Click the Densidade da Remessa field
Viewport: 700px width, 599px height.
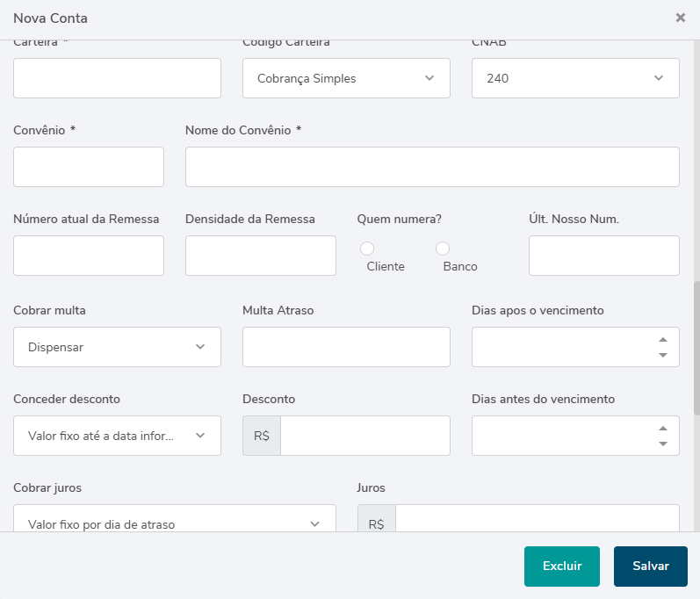(x=261, y=256)
